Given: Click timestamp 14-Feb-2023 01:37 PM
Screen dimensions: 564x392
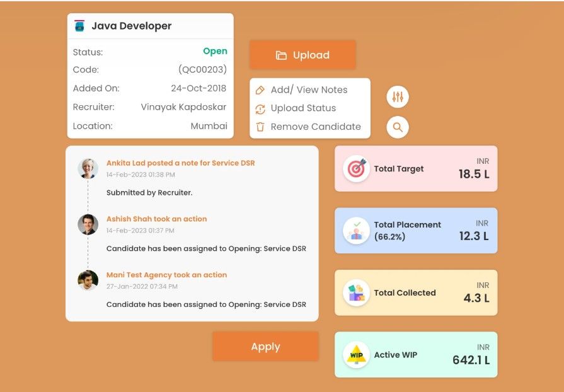Looking at the screenshot, I should [x=141, y=231].
